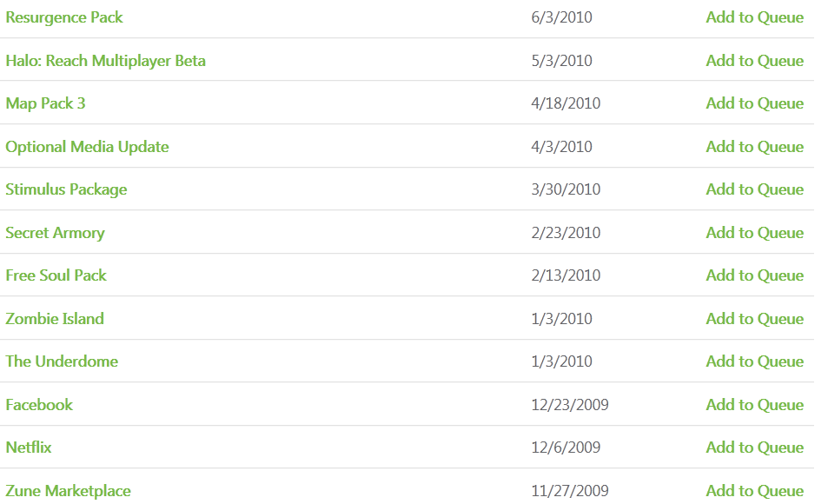Open the Secret Armory entry
The height and width of the screenshot is (504, 828).
point(55,233)
